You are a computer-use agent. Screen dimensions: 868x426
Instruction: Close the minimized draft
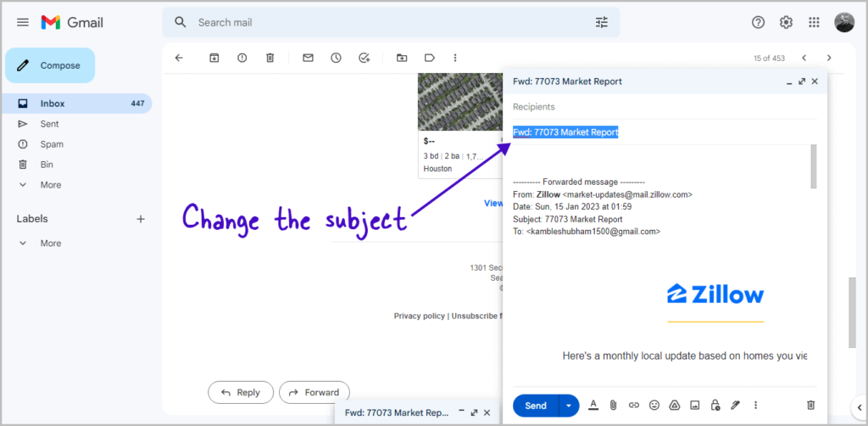tap(487, 412)
